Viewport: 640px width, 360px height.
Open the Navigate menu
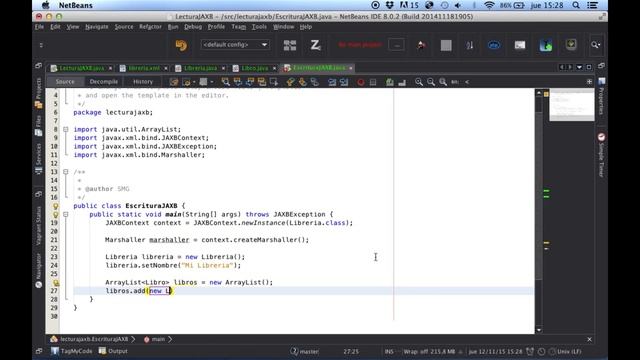97,27
